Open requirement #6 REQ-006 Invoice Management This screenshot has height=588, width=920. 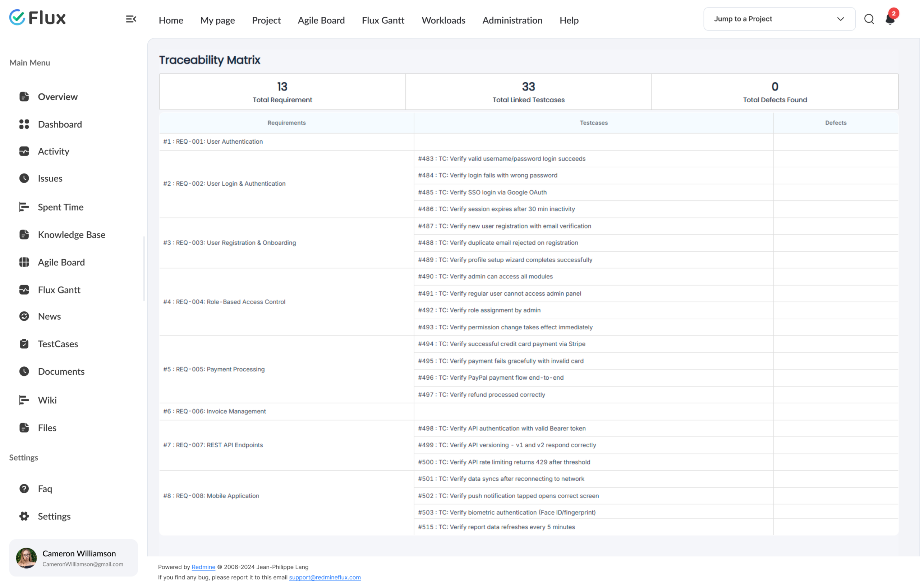214,411
